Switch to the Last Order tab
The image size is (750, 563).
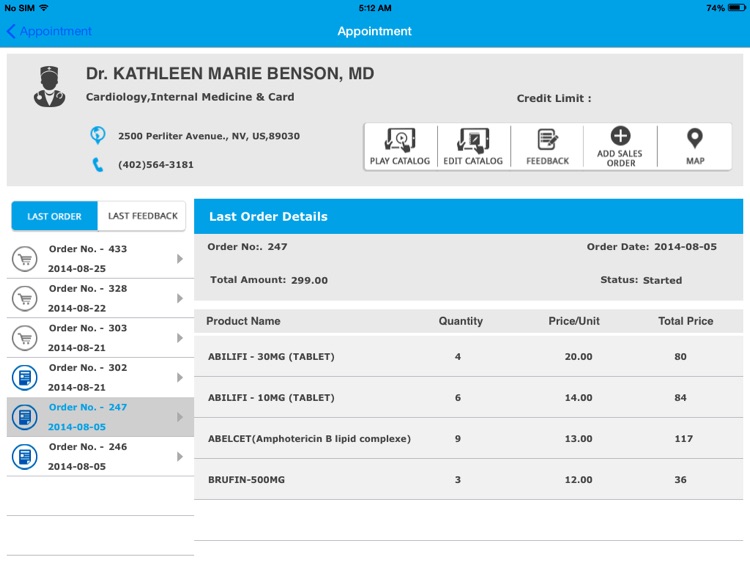55,216
